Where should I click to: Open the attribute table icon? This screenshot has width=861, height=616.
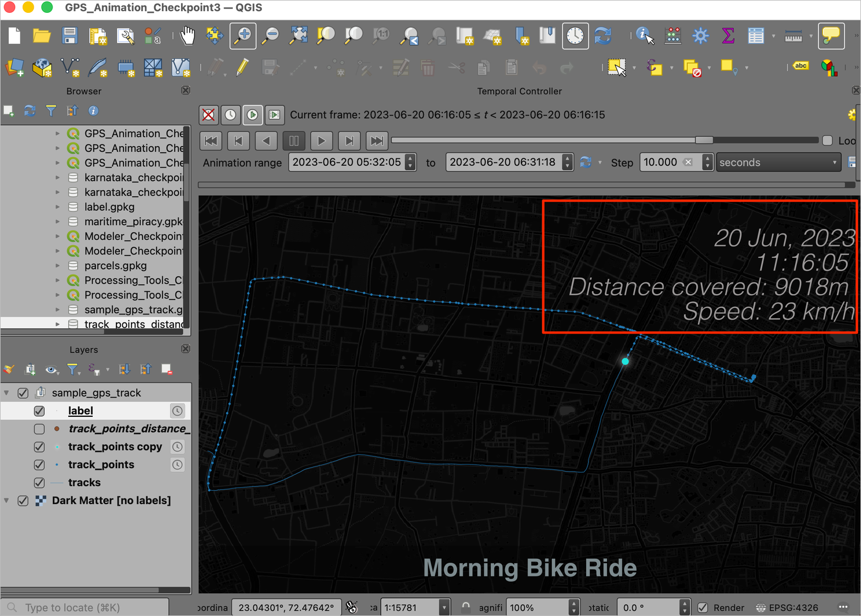[x=756, y=36]
